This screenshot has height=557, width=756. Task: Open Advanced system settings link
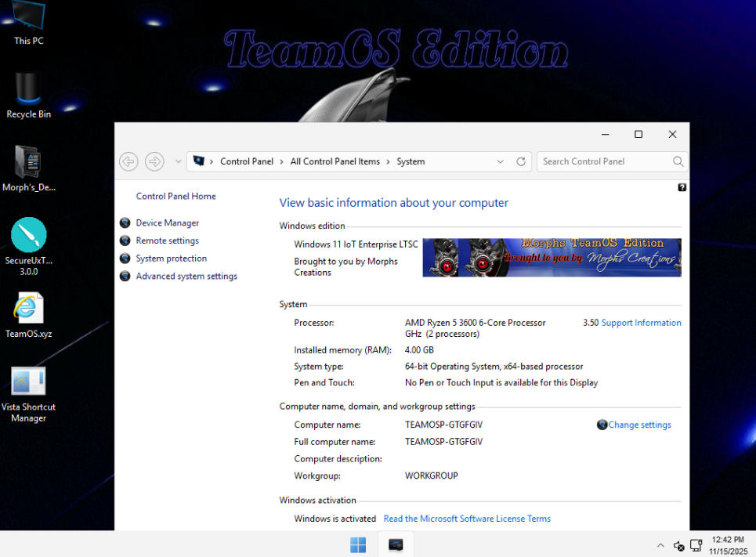186,277
